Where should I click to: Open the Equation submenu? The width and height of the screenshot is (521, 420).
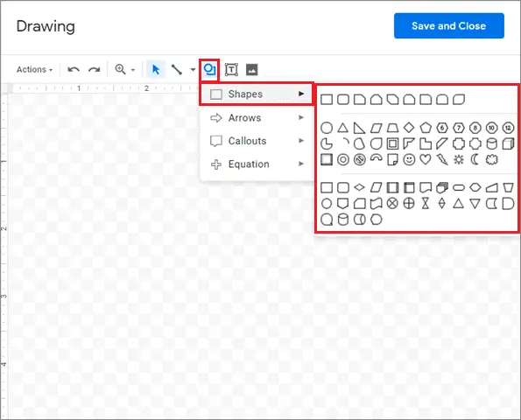[x=257, y=164]
